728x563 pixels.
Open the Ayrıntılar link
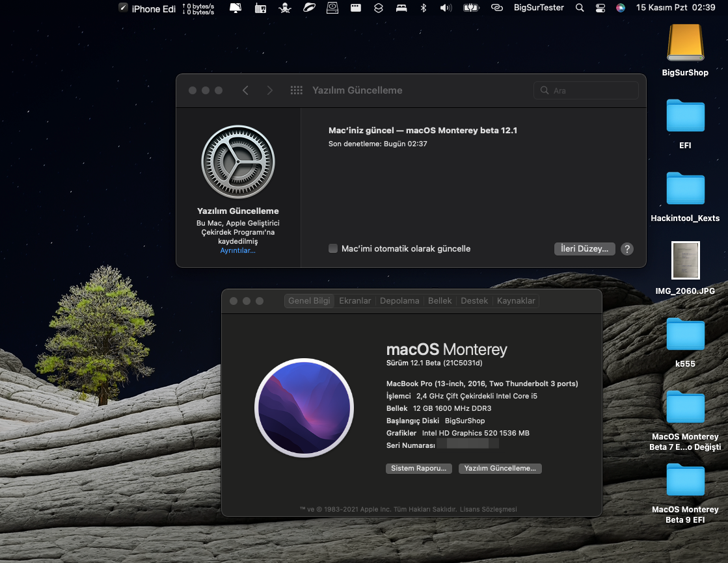click(x=237, y=250)
